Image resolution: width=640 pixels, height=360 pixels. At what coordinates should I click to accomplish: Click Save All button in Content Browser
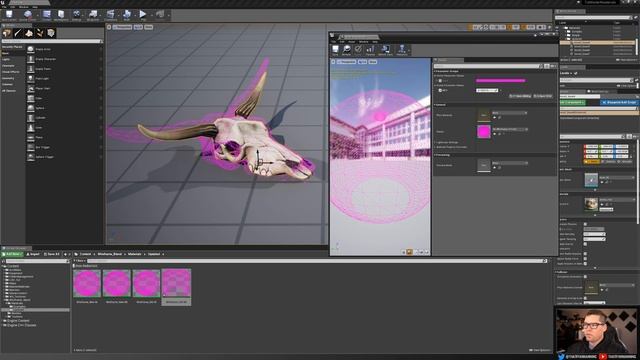click(52, 254)
